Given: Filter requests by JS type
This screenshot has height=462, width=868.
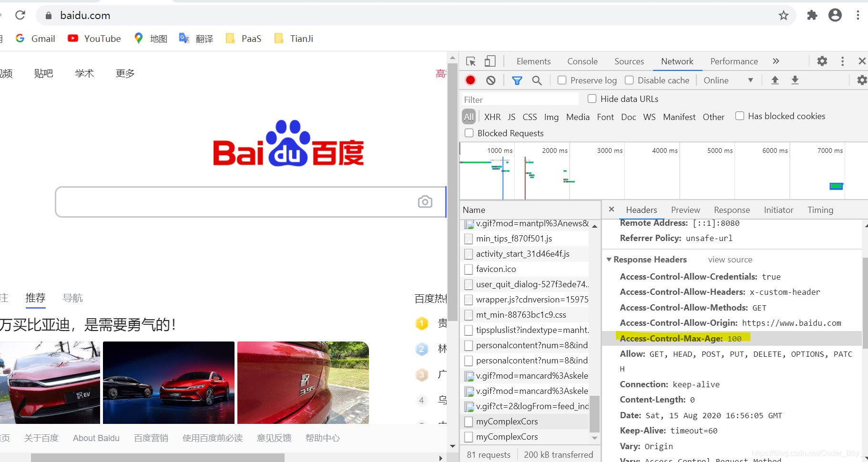Looking at the screenshot, I should (511, 117).
